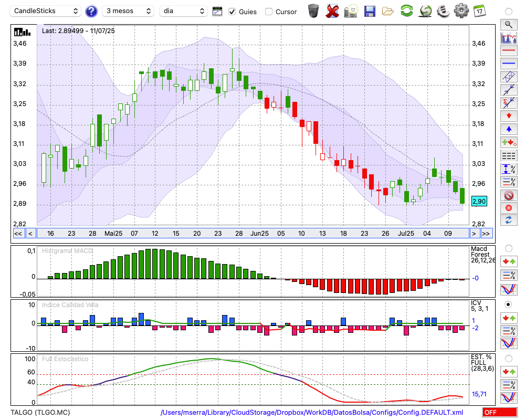
Task: Click the blue help question mark icon
Action: [91, 12]
